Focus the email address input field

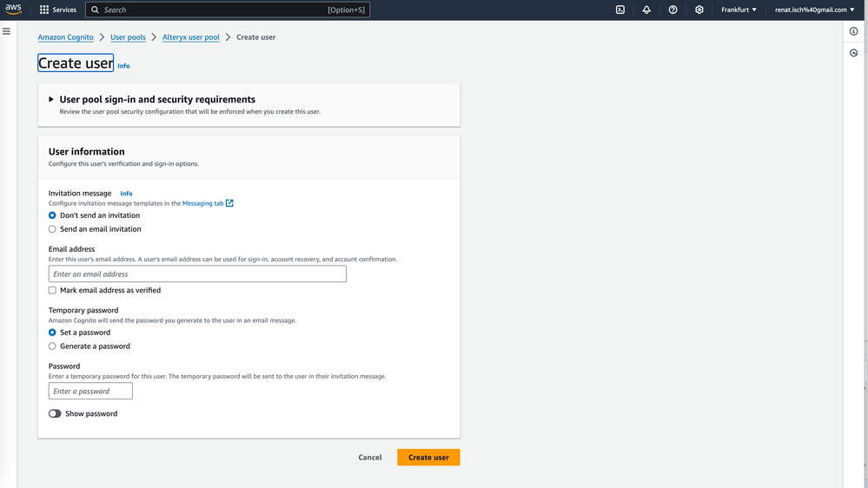click(197, 274)
